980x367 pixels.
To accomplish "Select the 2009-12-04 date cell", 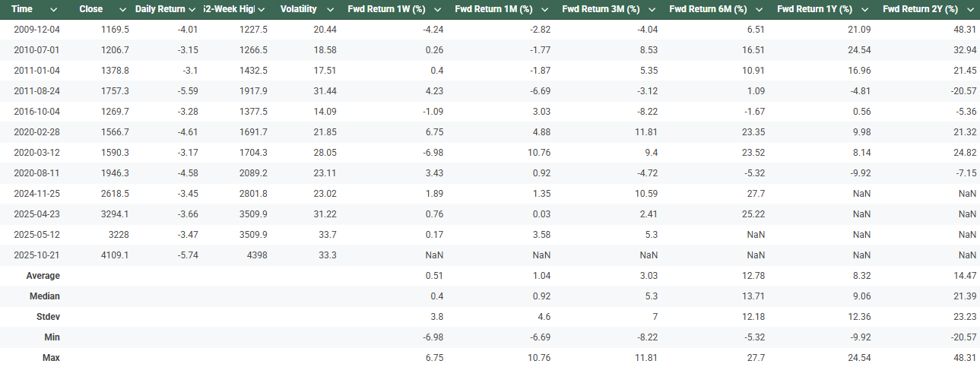I will (36, 30).
